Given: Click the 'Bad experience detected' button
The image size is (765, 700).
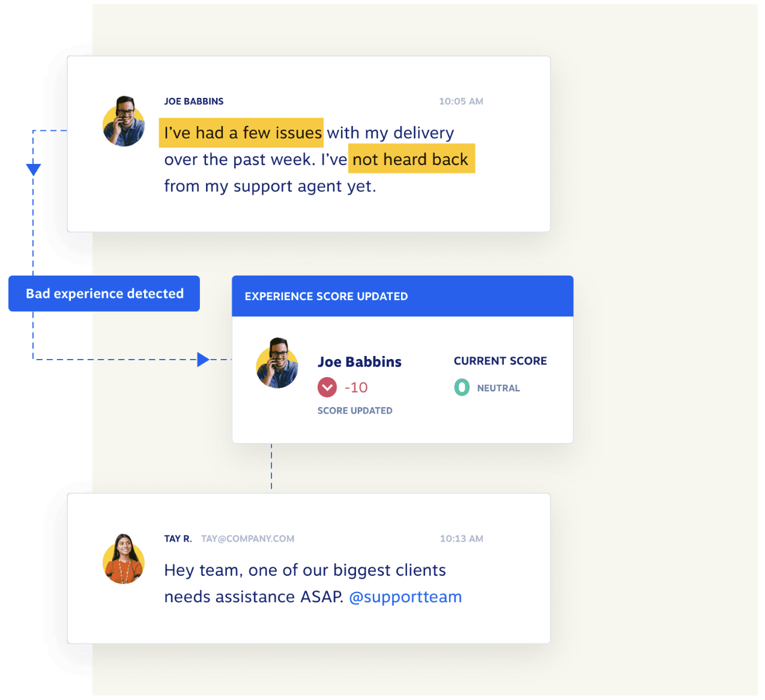Looking at the screenshot, I should (104, 294).
